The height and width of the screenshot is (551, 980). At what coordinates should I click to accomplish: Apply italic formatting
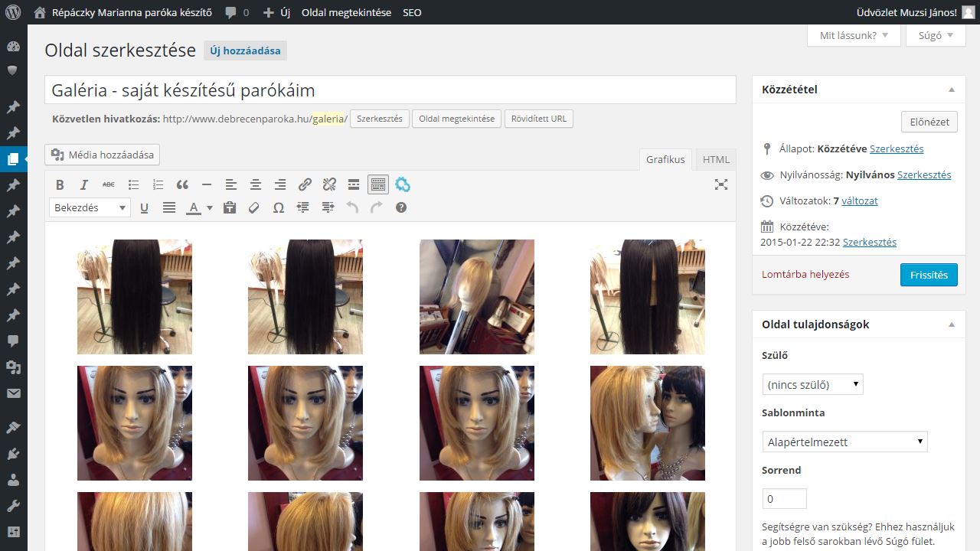click(84, 184)
